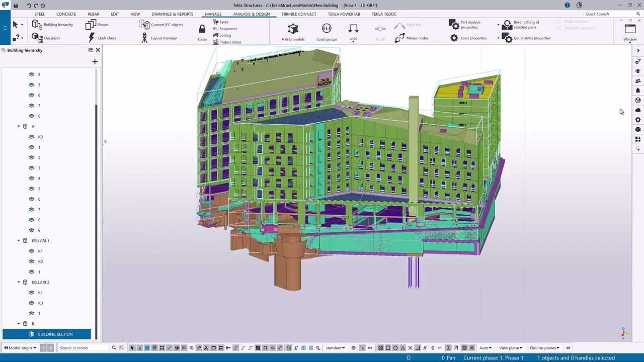Toggle Node numbers checkbox
Viewport: 644px width, 362px height.
coord(558,22)
